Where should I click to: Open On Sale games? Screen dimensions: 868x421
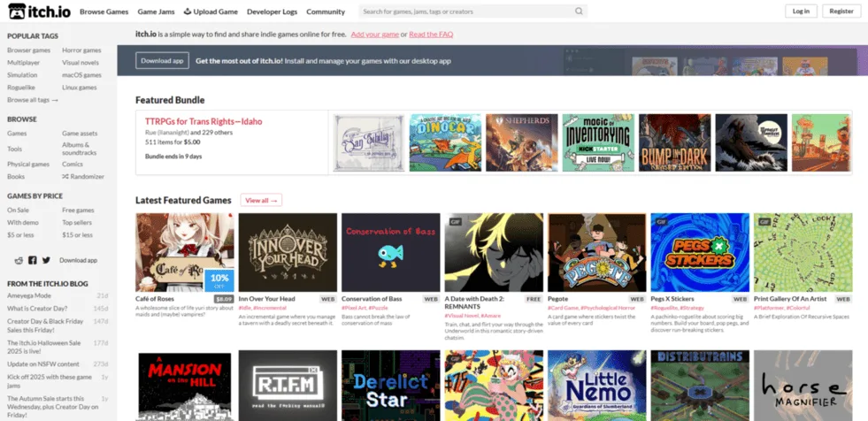pos(18,210)
